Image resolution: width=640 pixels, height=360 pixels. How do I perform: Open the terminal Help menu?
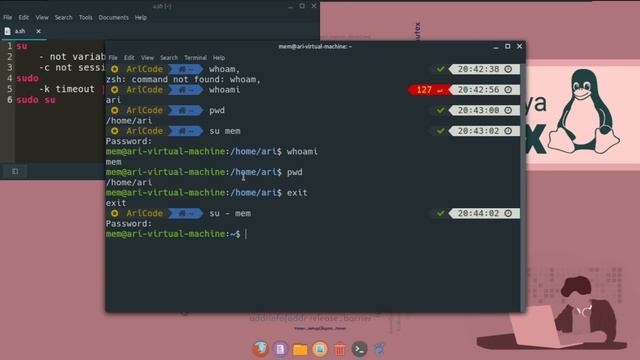[x=219, y=58]
